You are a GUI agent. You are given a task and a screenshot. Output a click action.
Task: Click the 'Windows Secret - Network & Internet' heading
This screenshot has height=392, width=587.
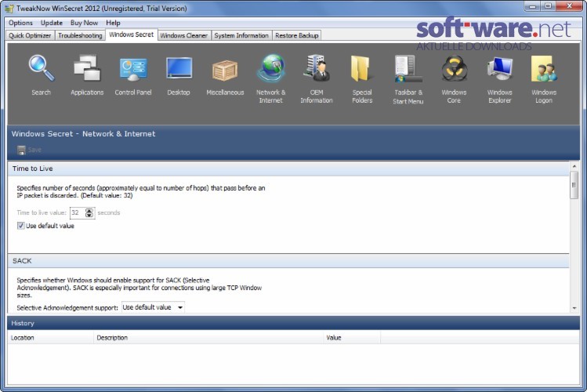click(x=83, y=134)
